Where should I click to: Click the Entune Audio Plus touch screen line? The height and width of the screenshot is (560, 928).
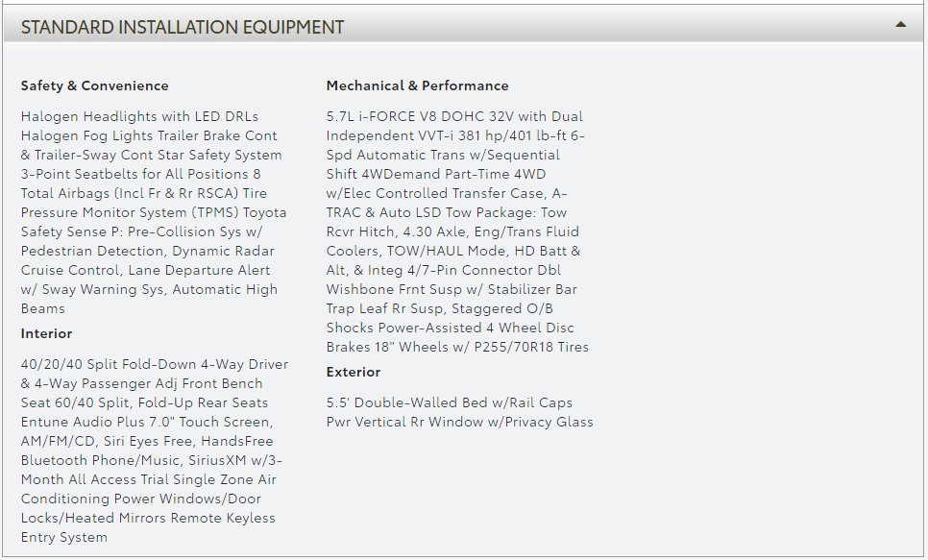pos(146,422)
